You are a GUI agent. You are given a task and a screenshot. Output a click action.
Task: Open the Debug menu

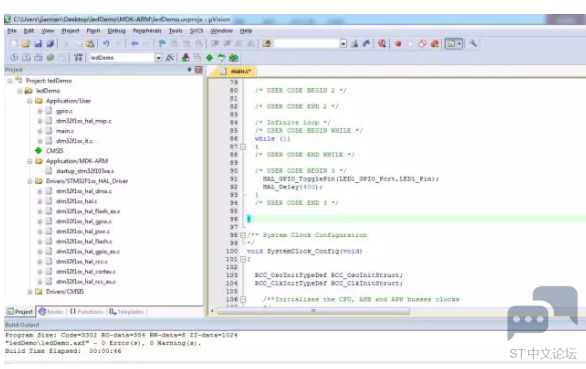tap(116, 31)
